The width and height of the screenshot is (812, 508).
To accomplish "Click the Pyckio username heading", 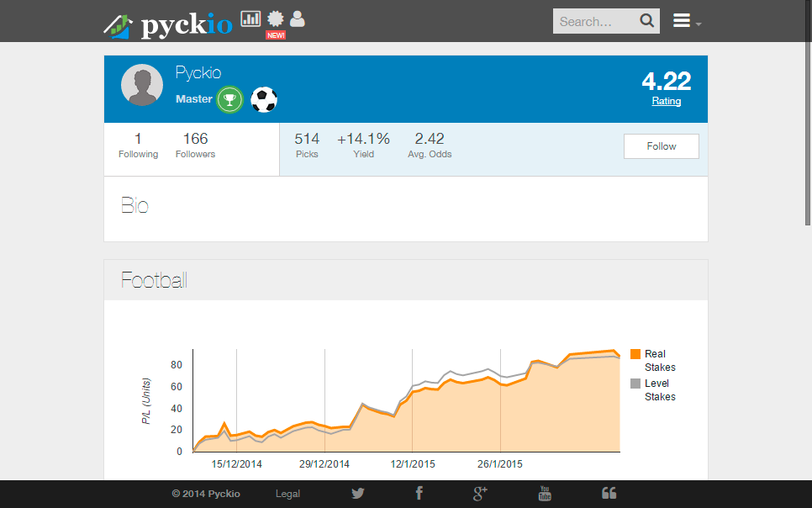I will pyautogui.click(x=198, y=72).
